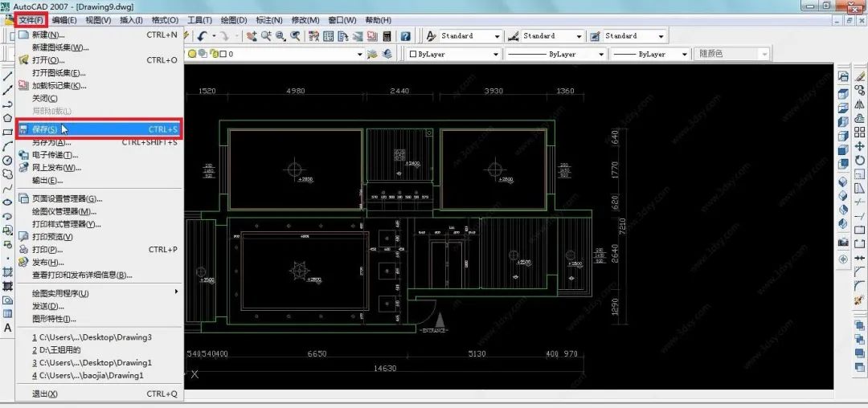868x408 pixels.
Task: Open the 修改(M) menu
Action: pyautogui.click(x=305, y=20)
